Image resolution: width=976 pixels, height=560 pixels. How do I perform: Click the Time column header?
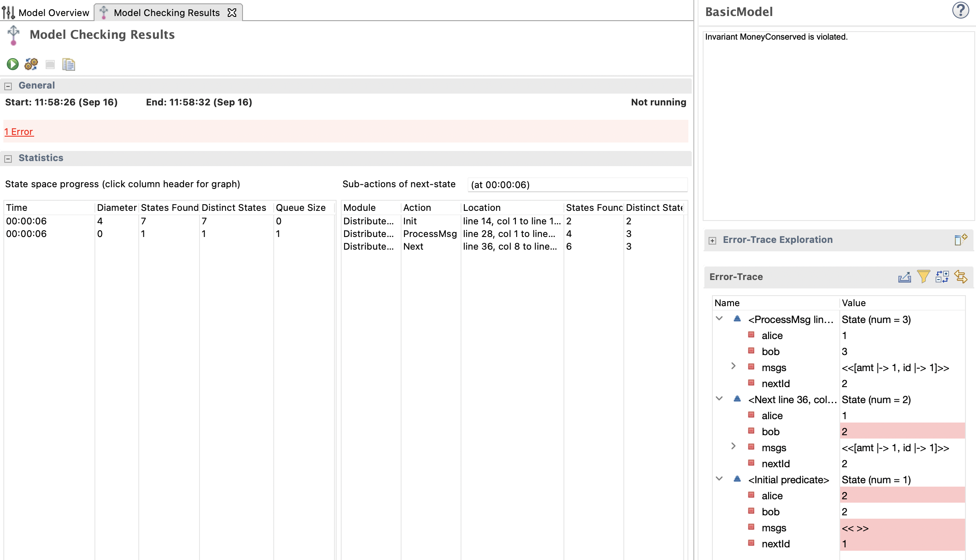point(50,207)
